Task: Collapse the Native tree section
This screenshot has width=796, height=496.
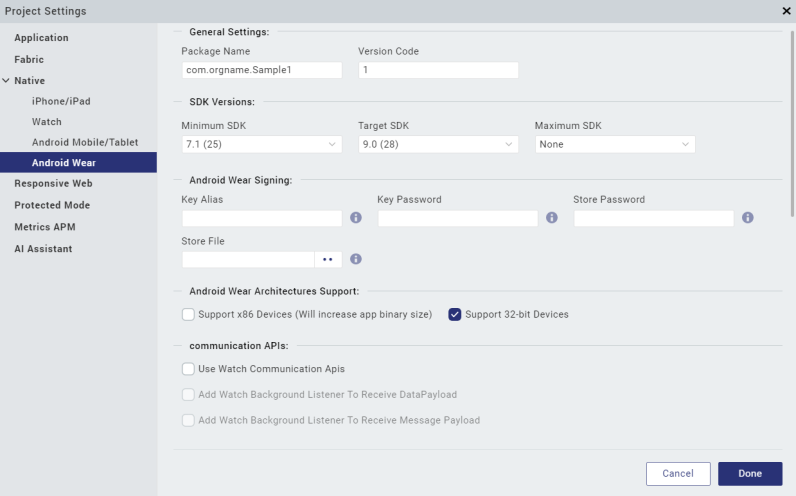Action: point(6,81)
